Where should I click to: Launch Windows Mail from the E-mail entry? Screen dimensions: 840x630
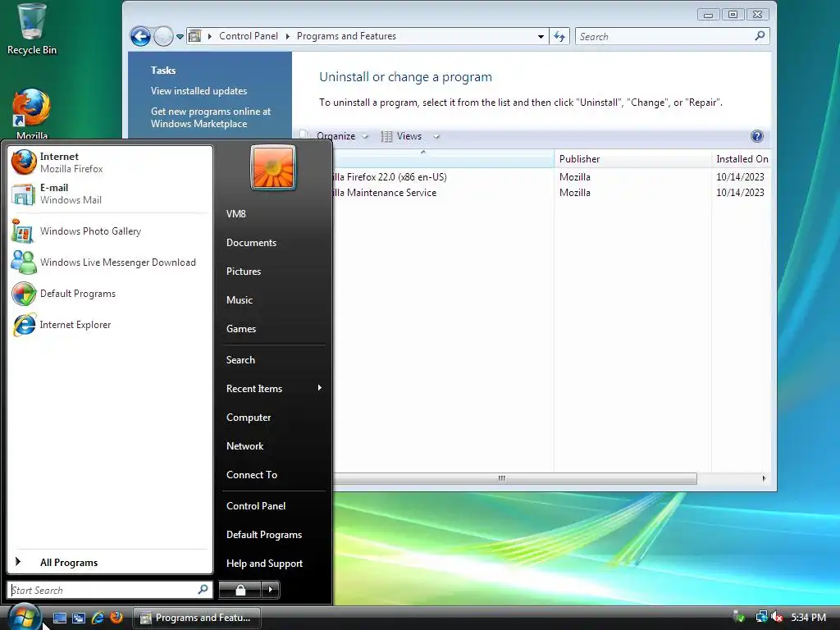pyautogui.click(x=110, y=194)
